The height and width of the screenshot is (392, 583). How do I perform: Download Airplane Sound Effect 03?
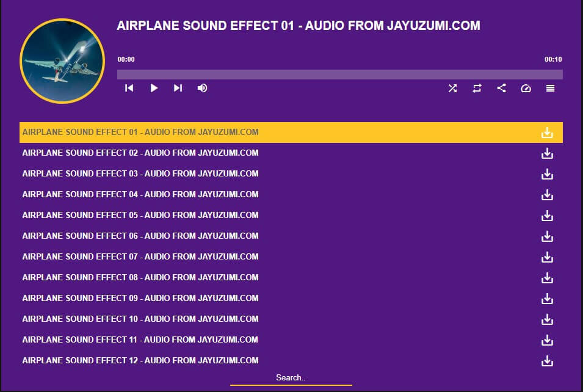tap(547, 173)
